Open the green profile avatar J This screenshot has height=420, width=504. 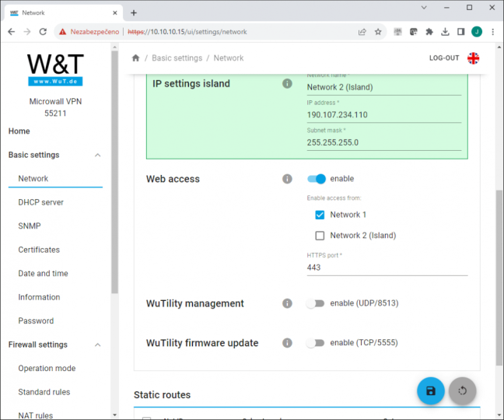tap(477, 31)
